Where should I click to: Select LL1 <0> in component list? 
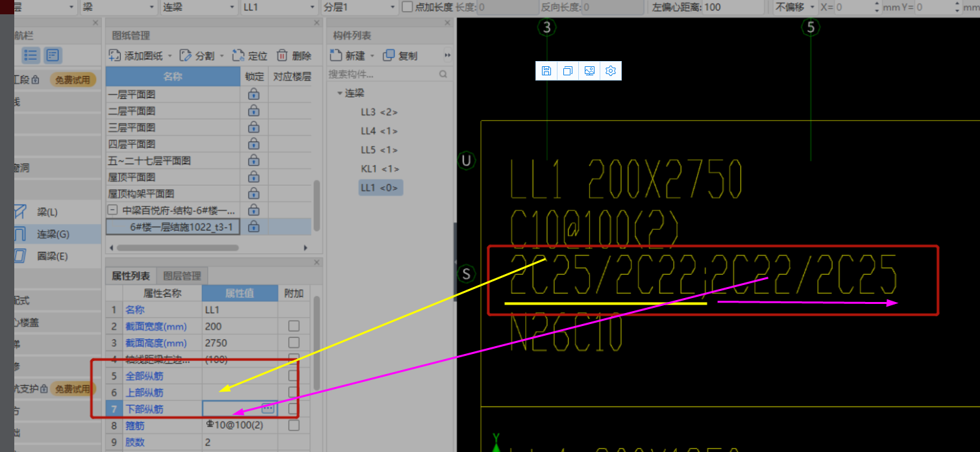point(380,188)
